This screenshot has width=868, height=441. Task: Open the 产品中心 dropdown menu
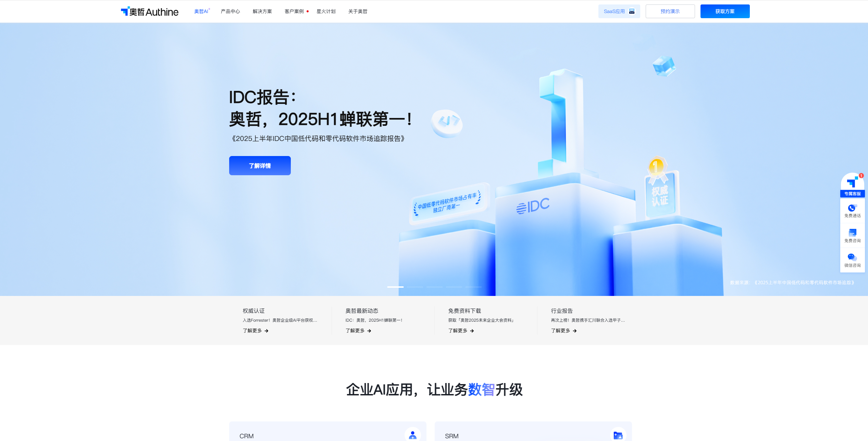click(x=230, y=11)
